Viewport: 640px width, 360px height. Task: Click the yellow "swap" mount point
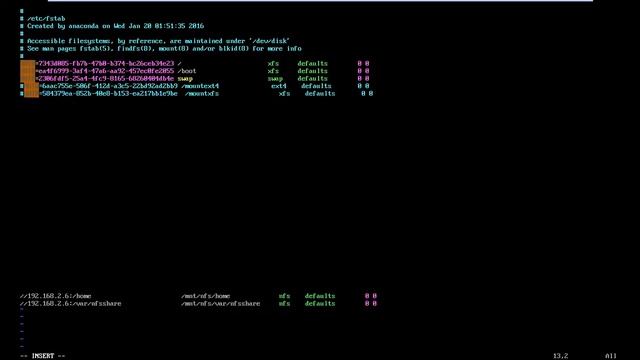185,78
